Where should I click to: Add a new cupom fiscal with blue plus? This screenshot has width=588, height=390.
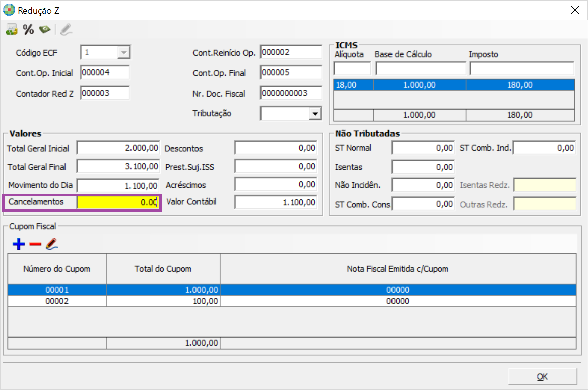click(18, 244)
